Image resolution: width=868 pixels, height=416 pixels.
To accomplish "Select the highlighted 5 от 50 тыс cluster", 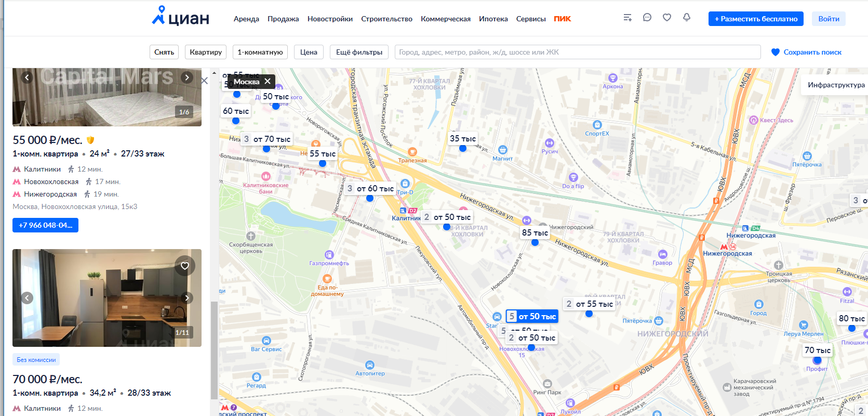I will click(x=532, y=316).
